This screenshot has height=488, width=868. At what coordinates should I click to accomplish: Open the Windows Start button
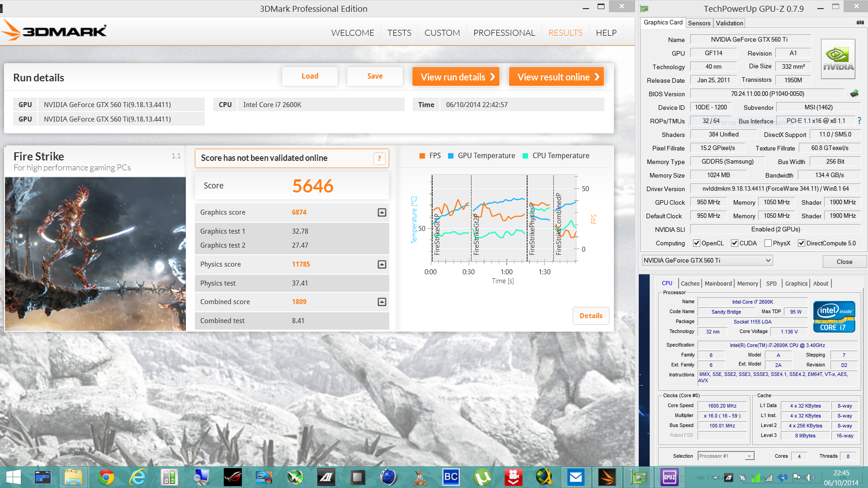pyautogui.click(x=14, y=477)
